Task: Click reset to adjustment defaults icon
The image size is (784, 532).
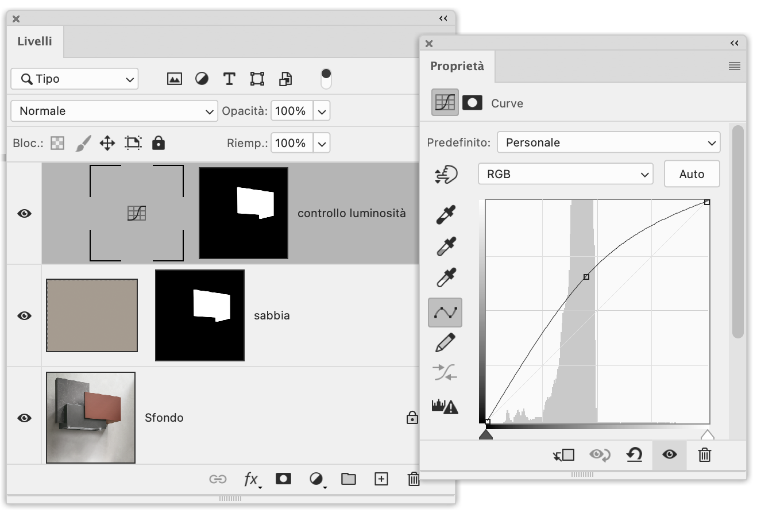Action: (634, 455)
